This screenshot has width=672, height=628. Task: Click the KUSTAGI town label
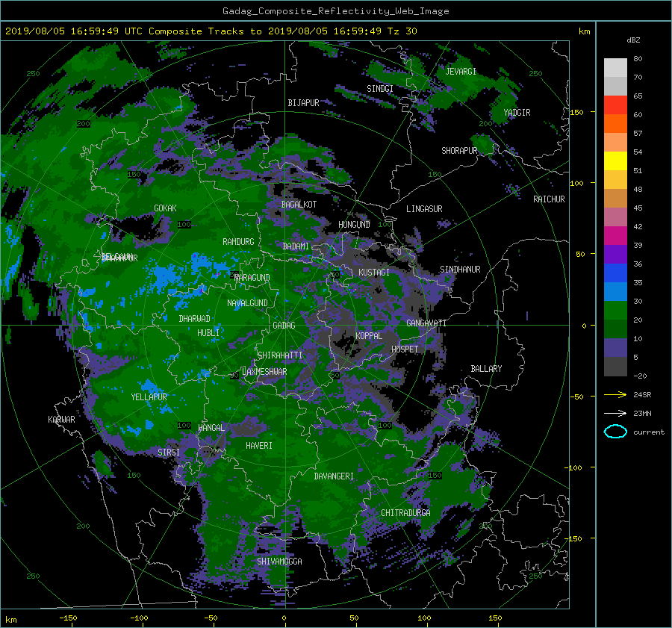pyautogui.click(x=374, y=273)
